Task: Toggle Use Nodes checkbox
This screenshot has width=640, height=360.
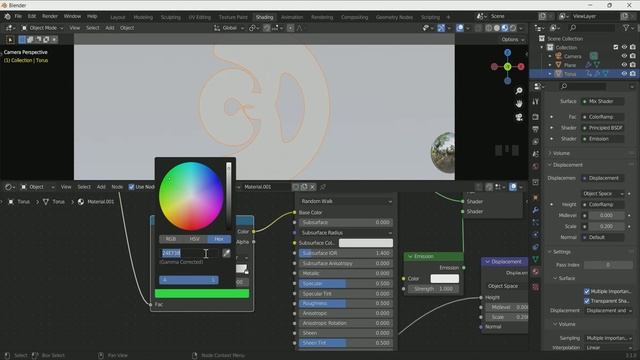Action: (x=131, y=187)
